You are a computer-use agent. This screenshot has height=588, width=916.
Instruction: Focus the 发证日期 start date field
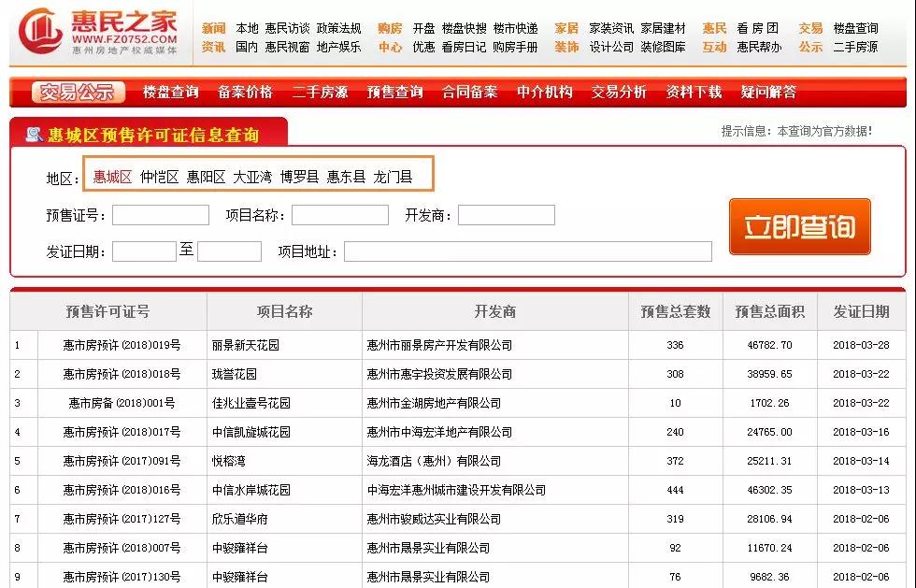coord(144,251)
